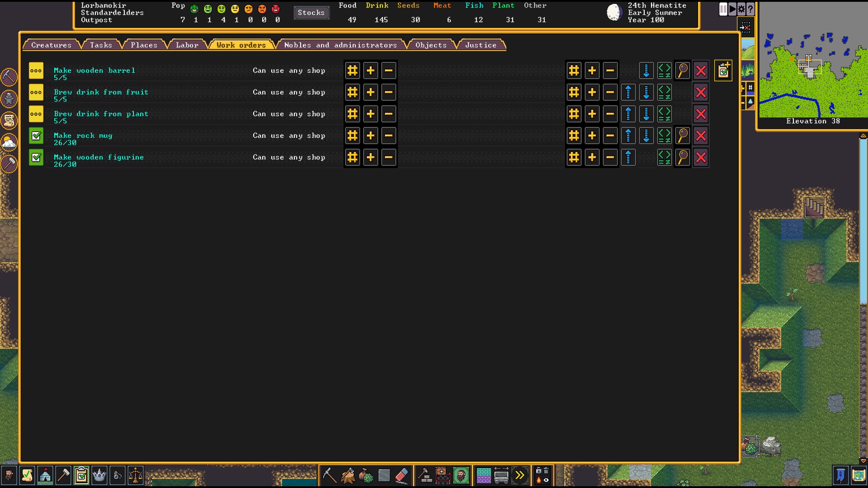Open the Stocks button
The image size is (868, 488).
click(311, 13)
